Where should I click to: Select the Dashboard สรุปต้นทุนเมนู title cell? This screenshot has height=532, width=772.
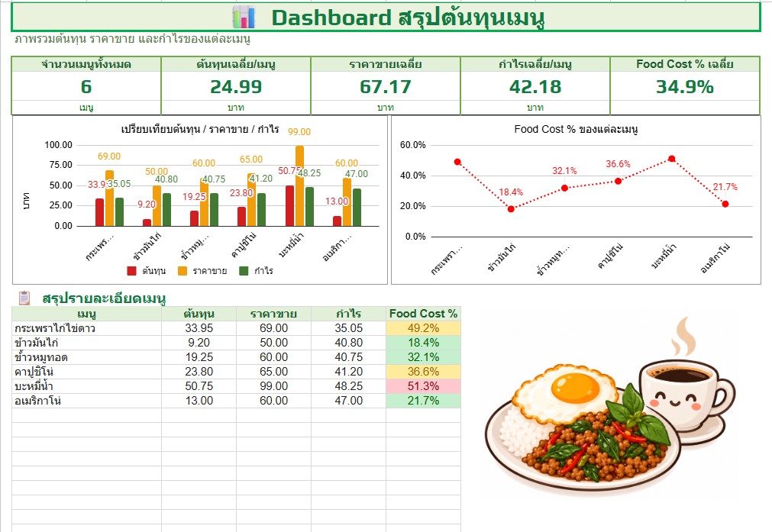point(386,18)
